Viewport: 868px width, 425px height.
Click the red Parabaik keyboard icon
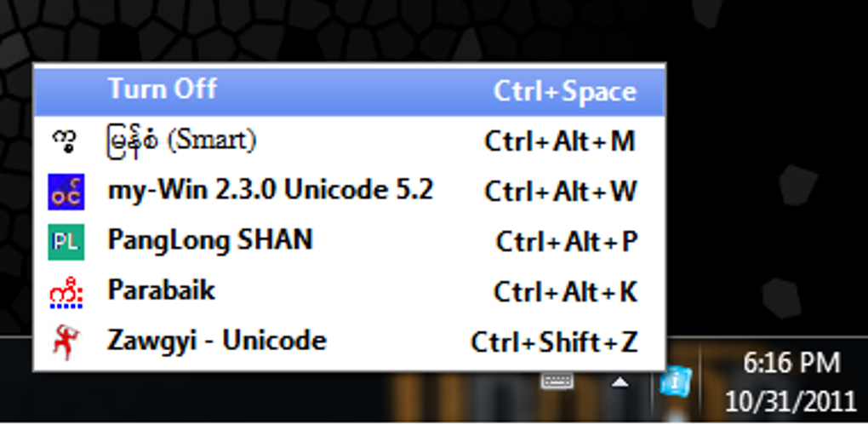tap(66, 292)
